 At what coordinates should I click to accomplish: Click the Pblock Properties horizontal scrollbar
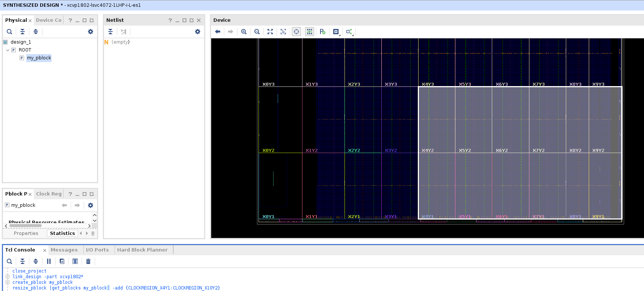pyautogui.click(x=25, y=226)
